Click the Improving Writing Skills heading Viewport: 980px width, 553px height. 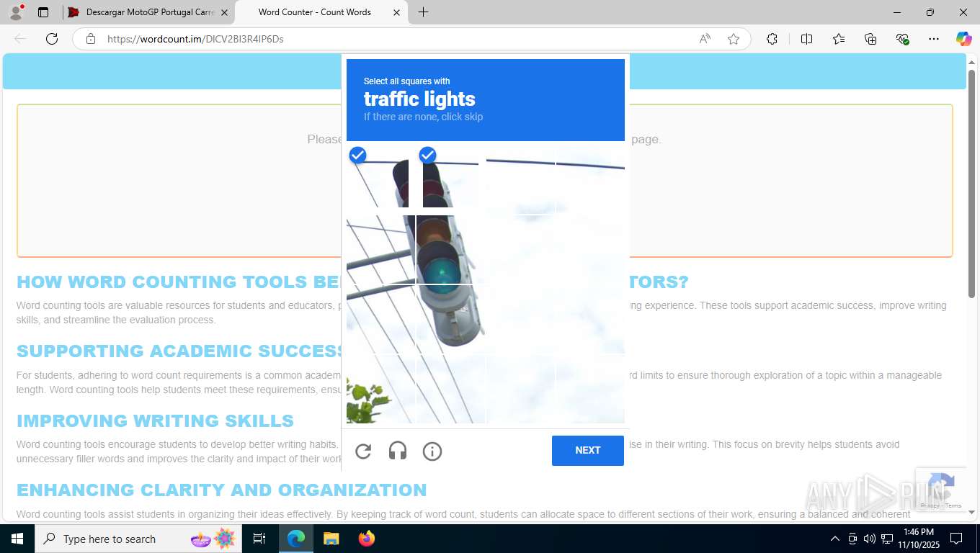[x=155, y=421]
